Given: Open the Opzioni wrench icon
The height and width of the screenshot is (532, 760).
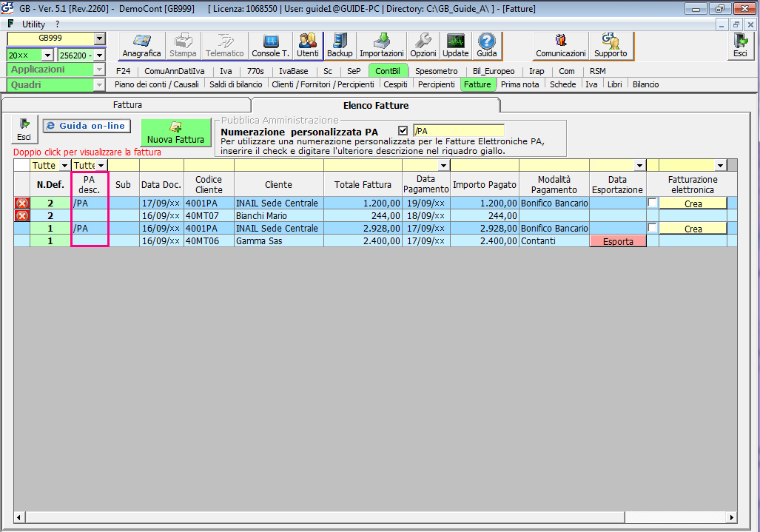Looking at the screenshot, I should 423,46.
